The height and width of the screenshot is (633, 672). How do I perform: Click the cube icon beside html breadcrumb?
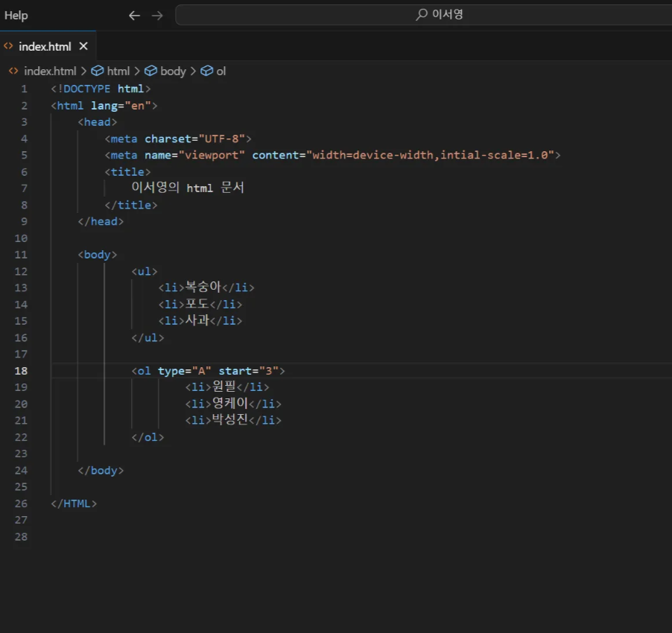tap(97, 71)
